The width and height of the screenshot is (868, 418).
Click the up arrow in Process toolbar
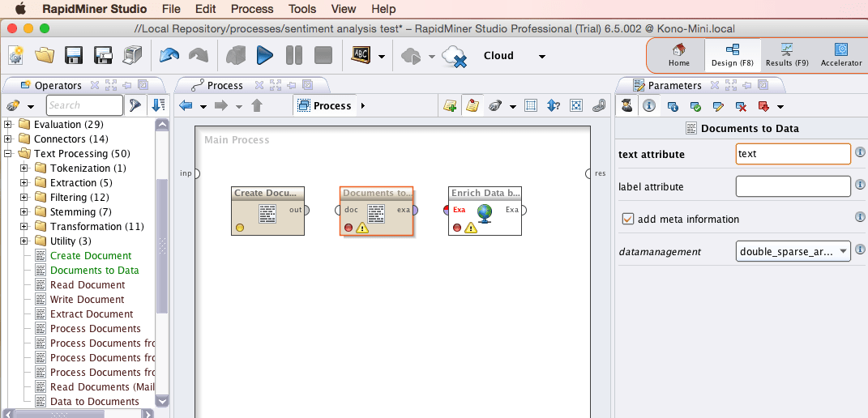point(256,105)
